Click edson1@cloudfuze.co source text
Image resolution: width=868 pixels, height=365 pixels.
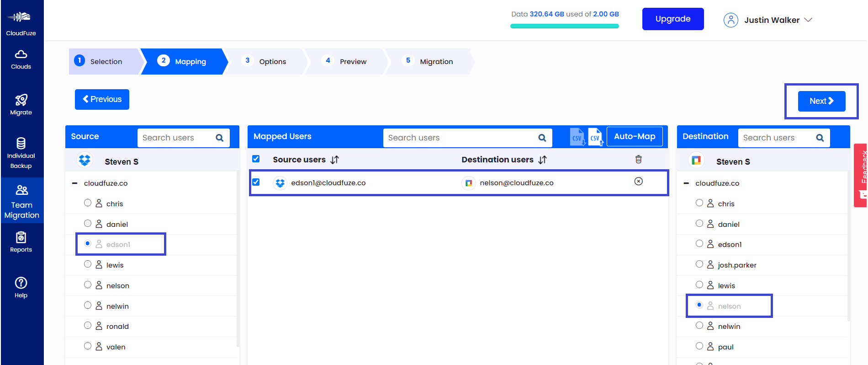pos(328,183)
